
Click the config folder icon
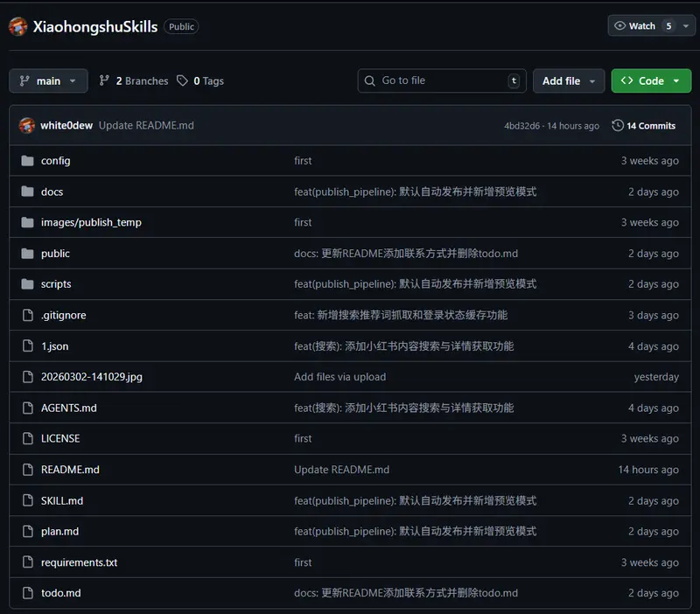[x=26, y=161]
